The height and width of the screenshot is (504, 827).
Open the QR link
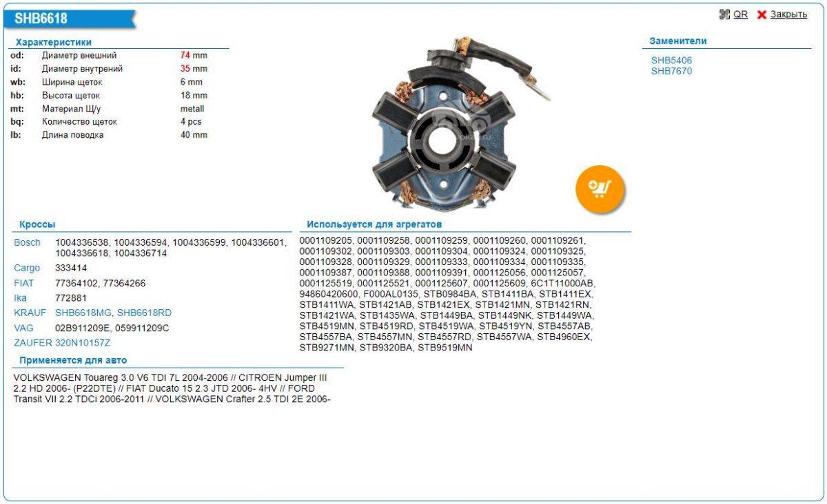(740, 14)
